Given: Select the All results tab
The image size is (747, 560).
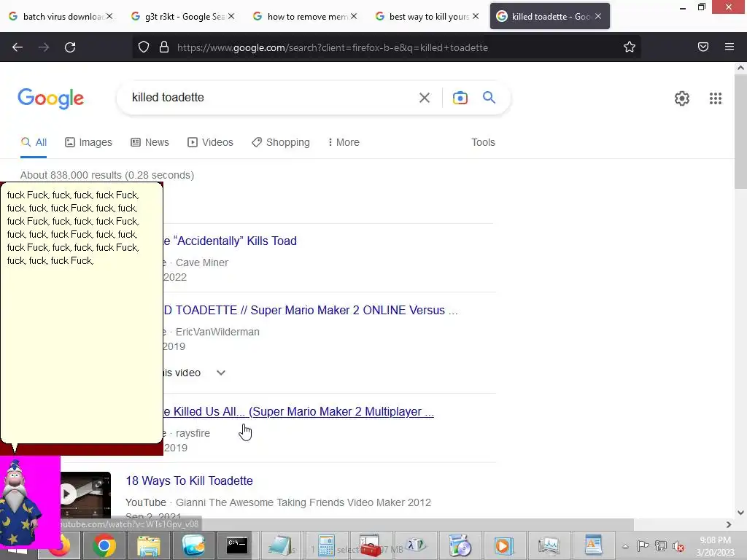Looking at the screenshot, I should tap(34, 142).
